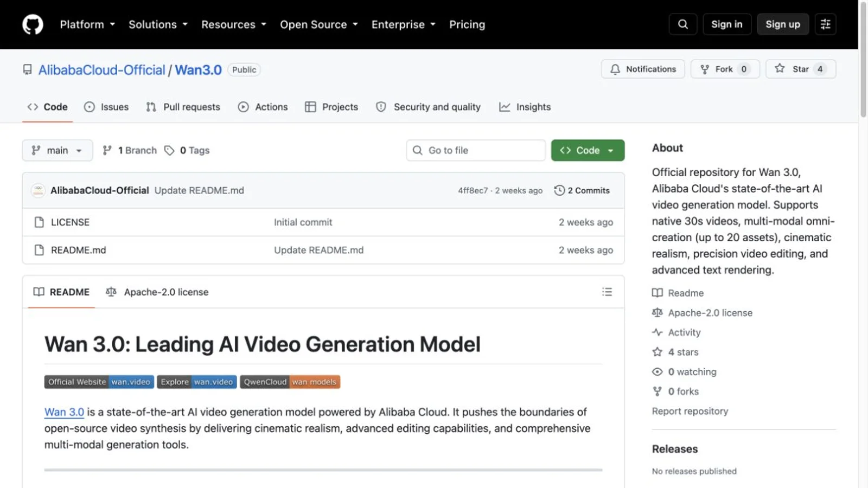Open the Wan3.0 repository name link

point(198,70)
